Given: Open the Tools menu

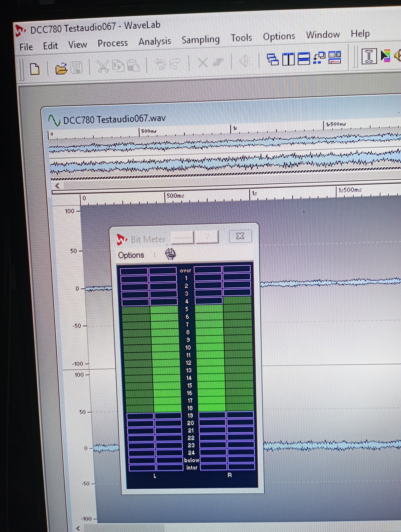Looking at the screenshot, I should click(x=241, y=38).
